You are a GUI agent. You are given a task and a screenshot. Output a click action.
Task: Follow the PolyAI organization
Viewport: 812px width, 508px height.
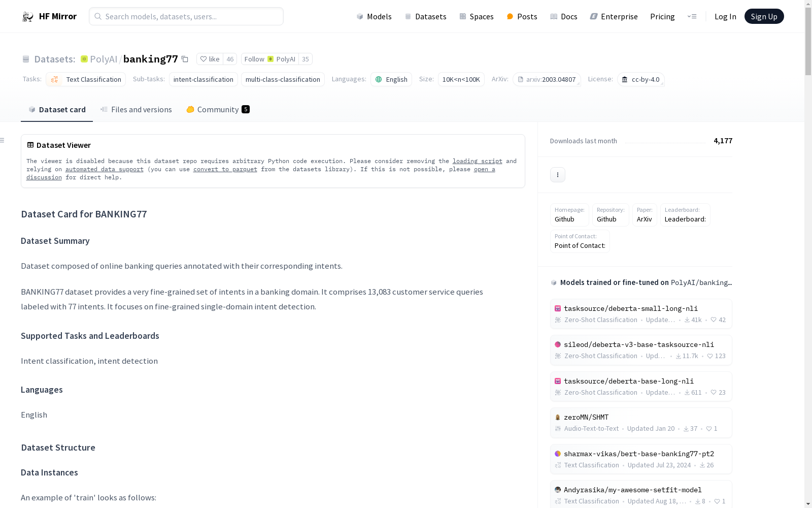pyautogui.click(x=270, y=59)
